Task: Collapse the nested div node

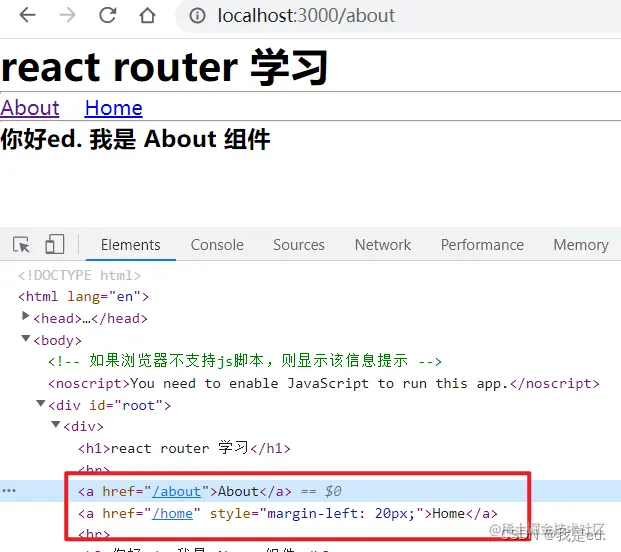Action: point(56,424)
